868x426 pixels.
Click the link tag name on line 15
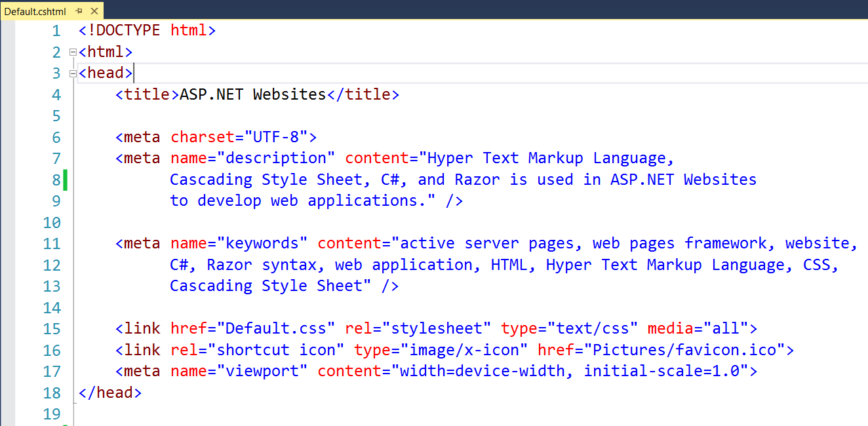tap(142, 328)
